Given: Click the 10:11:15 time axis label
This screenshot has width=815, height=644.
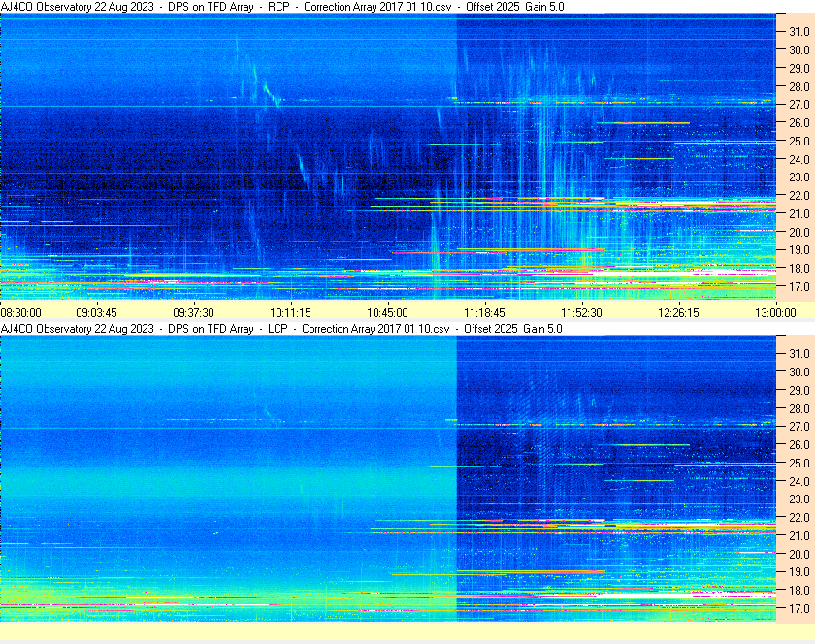Looking at the screenshot, I should tap(291, 312).
